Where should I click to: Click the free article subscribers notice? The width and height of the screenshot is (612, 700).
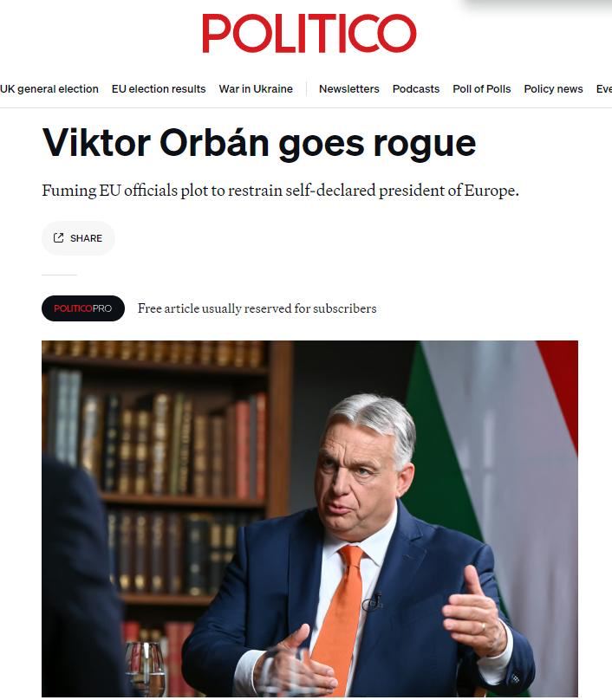257,308
